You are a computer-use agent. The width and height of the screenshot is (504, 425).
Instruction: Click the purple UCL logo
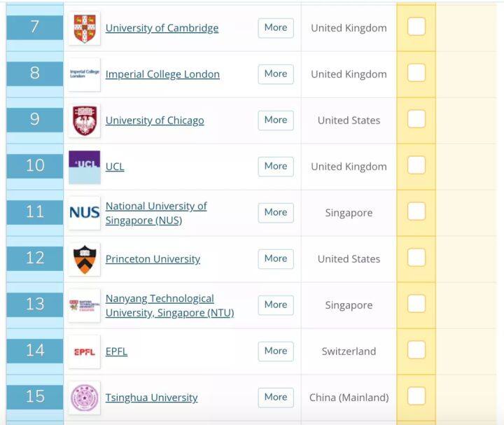pyautogui.click(x=85, y=167)
